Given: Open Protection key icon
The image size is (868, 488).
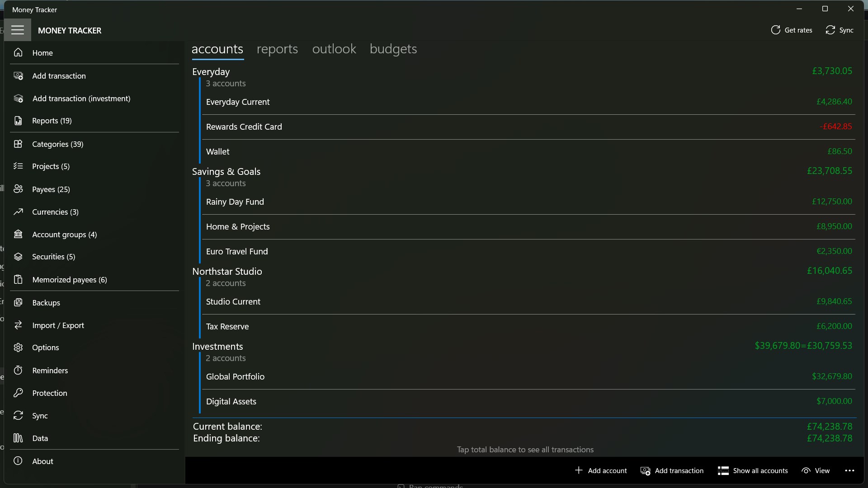Looking at the screenshot, I should click(18, 393).
